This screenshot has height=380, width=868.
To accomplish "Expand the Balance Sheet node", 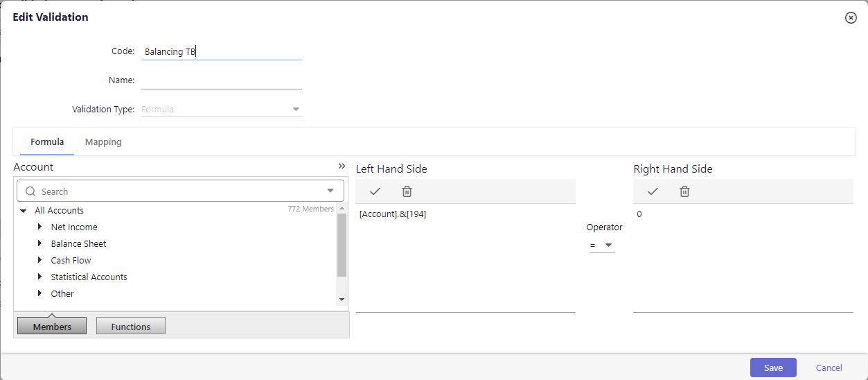I will pyautogui.click(x=40, y=243).
